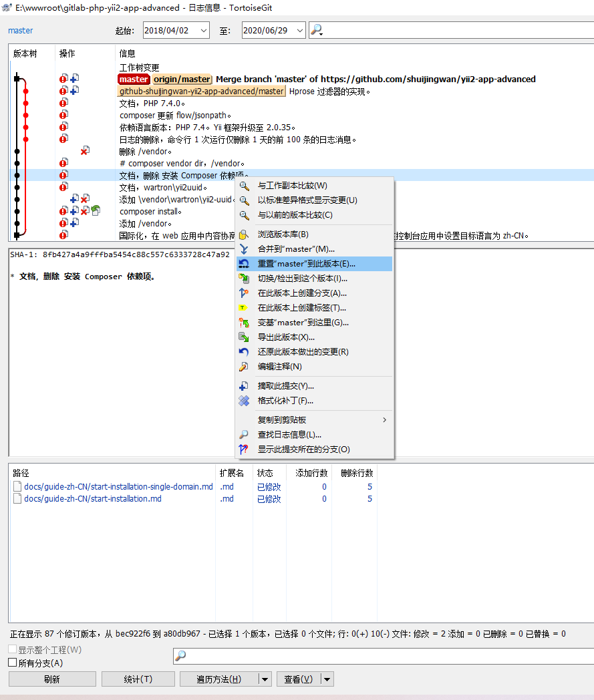Viewport: 594px width, 700px height.
Task: Click the create tag icon (创建标签)
Action: (244, 308)
